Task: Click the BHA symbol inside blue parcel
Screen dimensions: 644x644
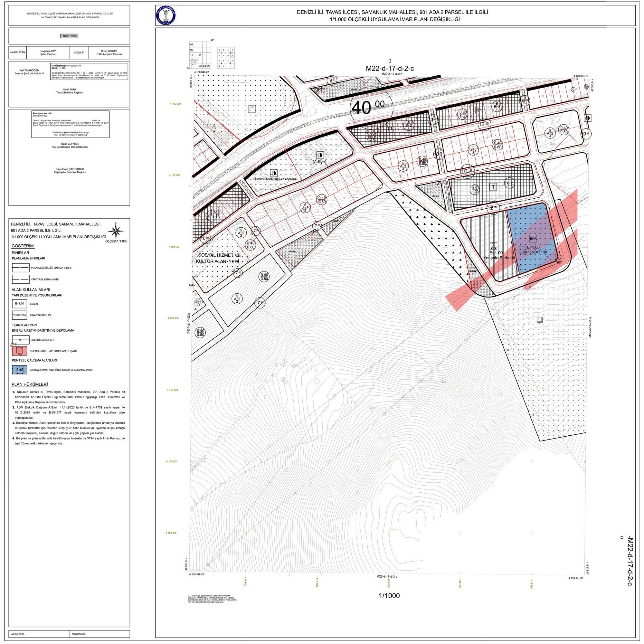Action: tap(533, 238)
